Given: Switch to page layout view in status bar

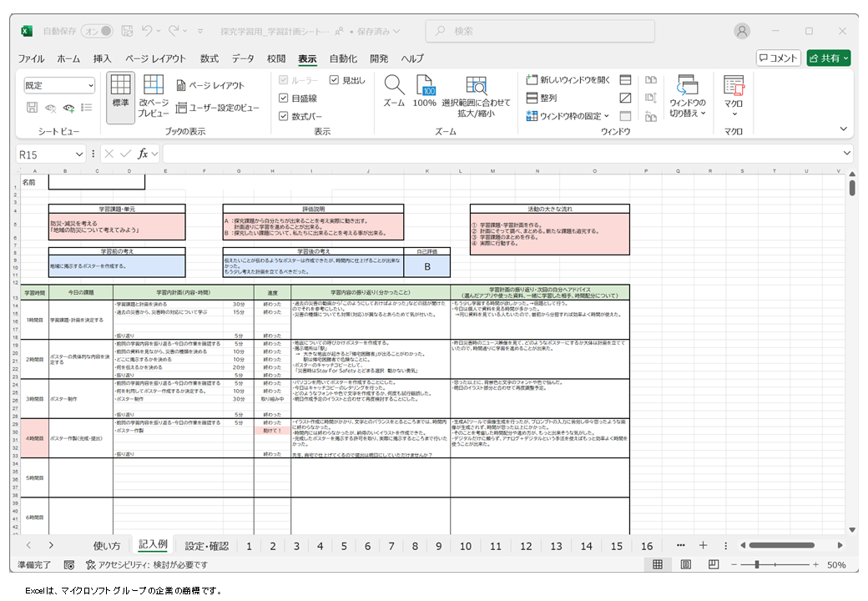Looking at the screenshot, I should pyautogui.click(x=685, y=565).
